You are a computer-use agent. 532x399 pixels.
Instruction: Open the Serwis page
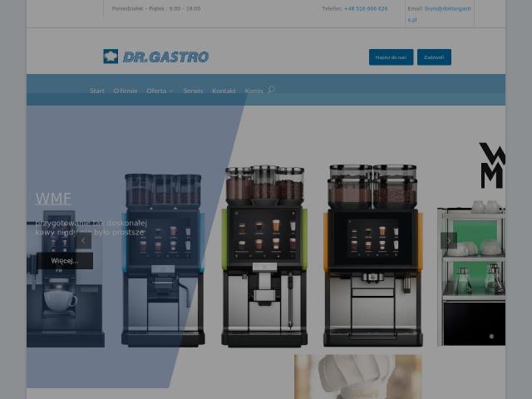click(193, 91)
